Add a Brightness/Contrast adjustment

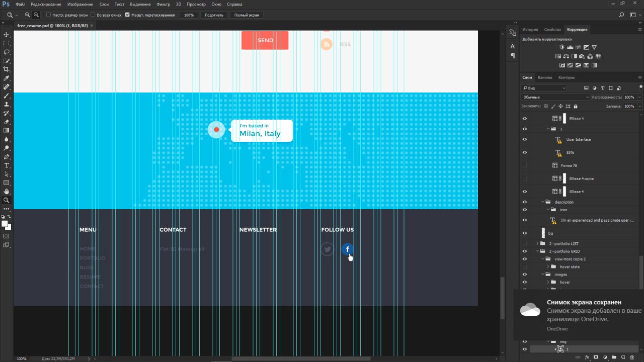pos(562,47)
